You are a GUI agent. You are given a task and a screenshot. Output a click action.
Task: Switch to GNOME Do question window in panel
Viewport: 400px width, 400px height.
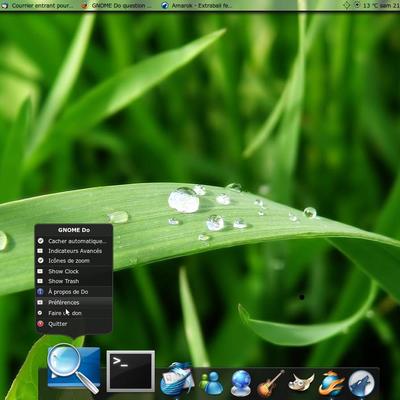(117, 5)
